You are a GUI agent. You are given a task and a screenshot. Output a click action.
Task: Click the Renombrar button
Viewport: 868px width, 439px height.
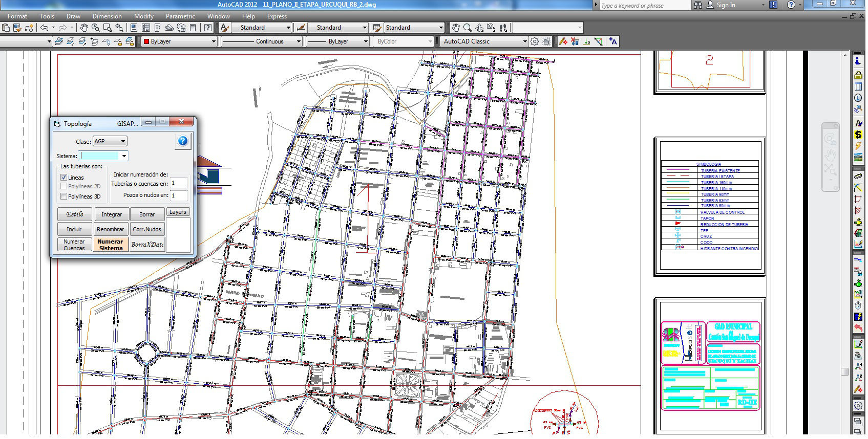point(110,229)
